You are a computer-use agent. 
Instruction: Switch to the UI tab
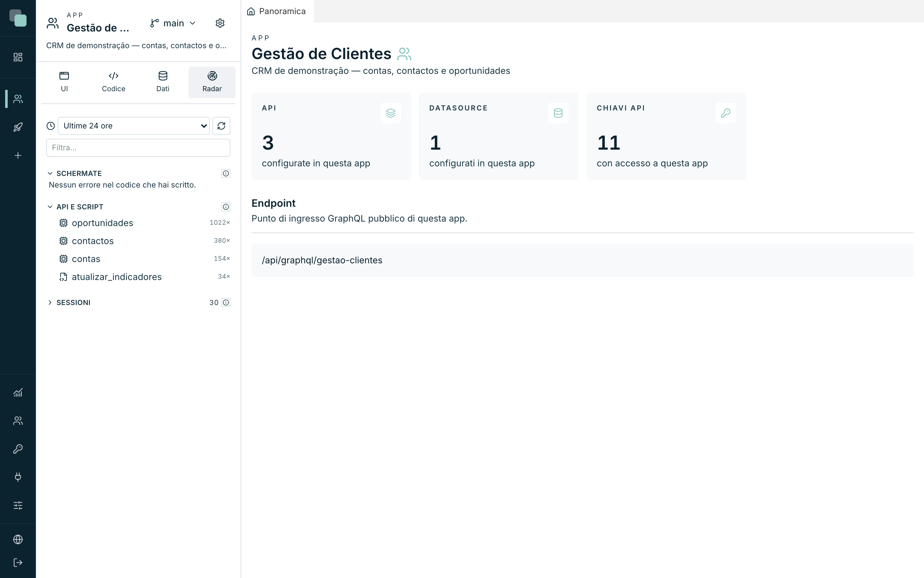(x=64, y=82)
